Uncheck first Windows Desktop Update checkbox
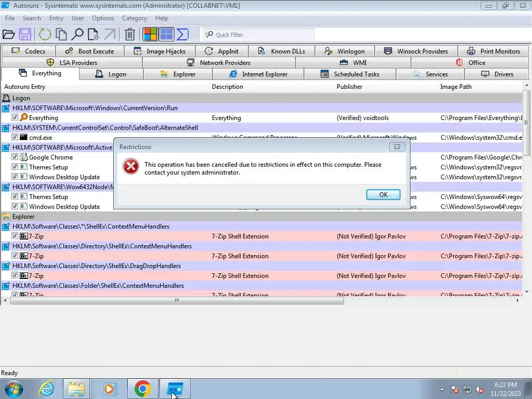Screen dimensions: 532x399 (x=15, y=176)
